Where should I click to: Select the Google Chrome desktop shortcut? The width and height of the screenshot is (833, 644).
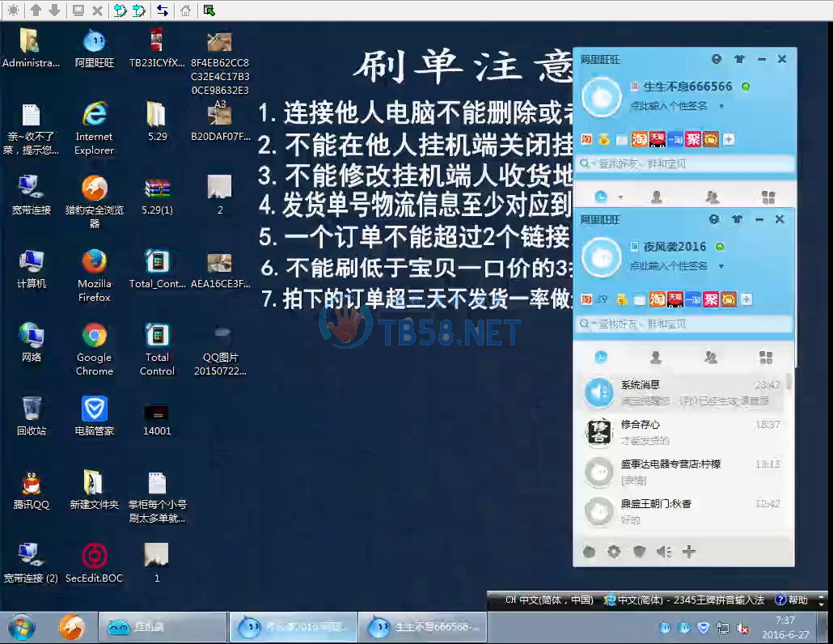[x=94, y=349]
